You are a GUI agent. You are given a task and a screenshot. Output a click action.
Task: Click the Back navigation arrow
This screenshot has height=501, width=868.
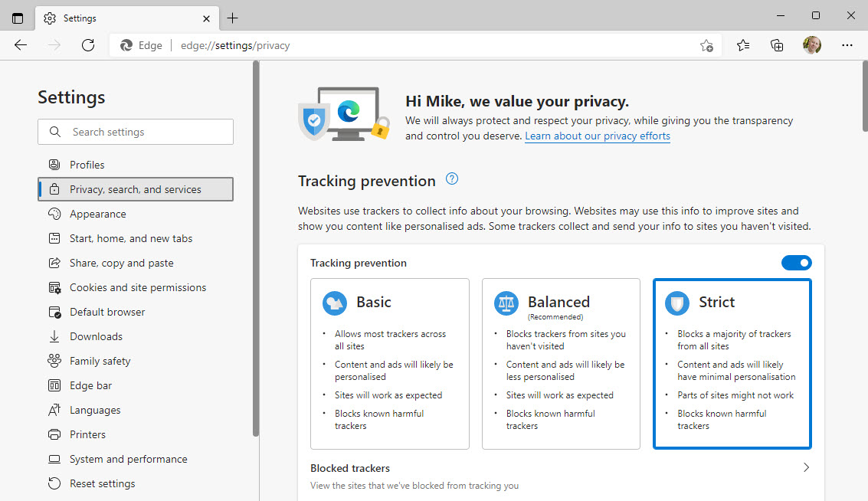pos(21,45)
